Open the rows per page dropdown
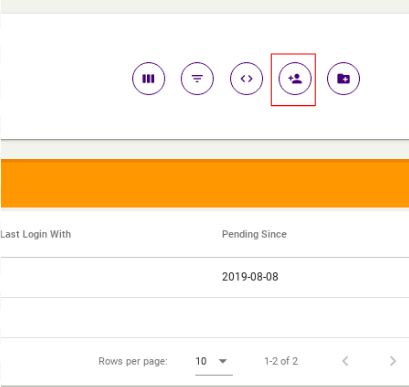The image size is (409, 387). 214,361
